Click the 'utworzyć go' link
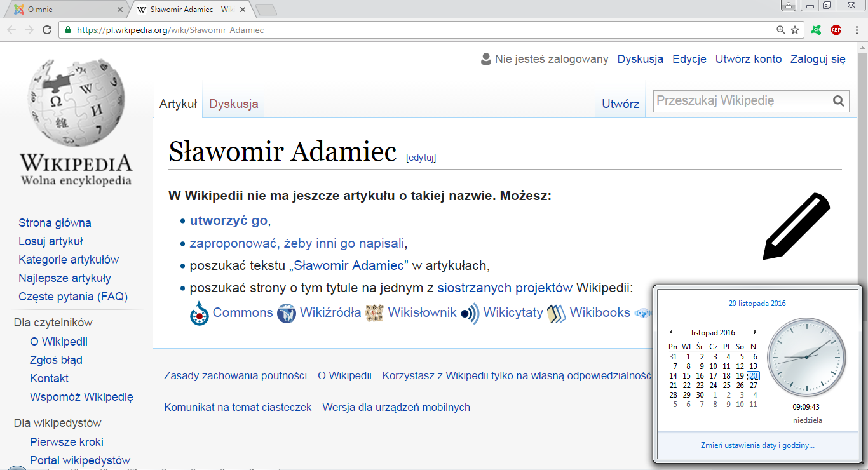Viewport: 868px width, 470px height. [228, 221]
